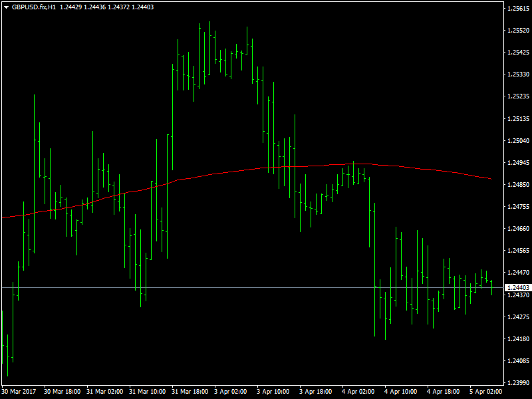
Task: Click the 31 Mar 10:00 time label
Action: point(148,392)
